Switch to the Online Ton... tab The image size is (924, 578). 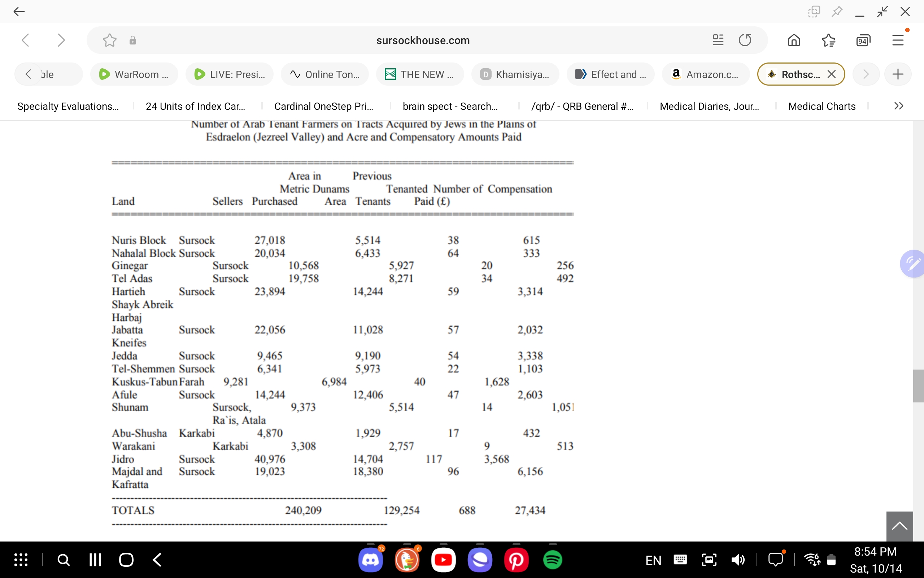click(325, 74)
